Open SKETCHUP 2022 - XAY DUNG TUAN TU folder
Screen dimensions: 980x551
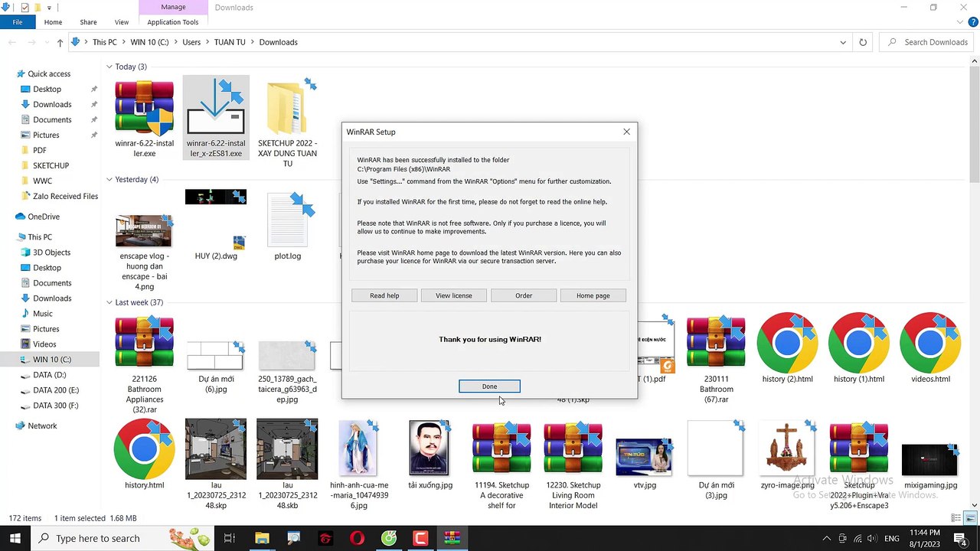[287, 108]
